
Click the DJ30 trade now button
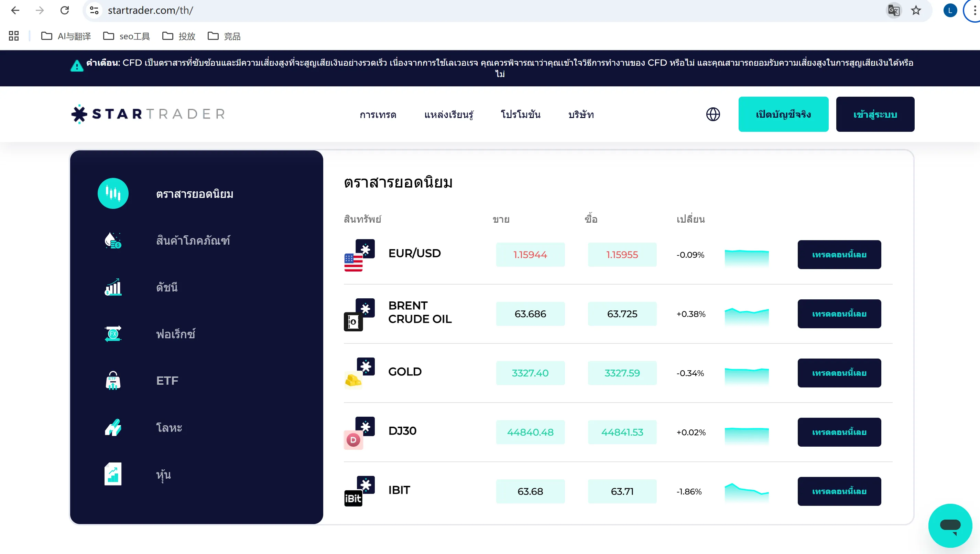(x=839, y=432)
